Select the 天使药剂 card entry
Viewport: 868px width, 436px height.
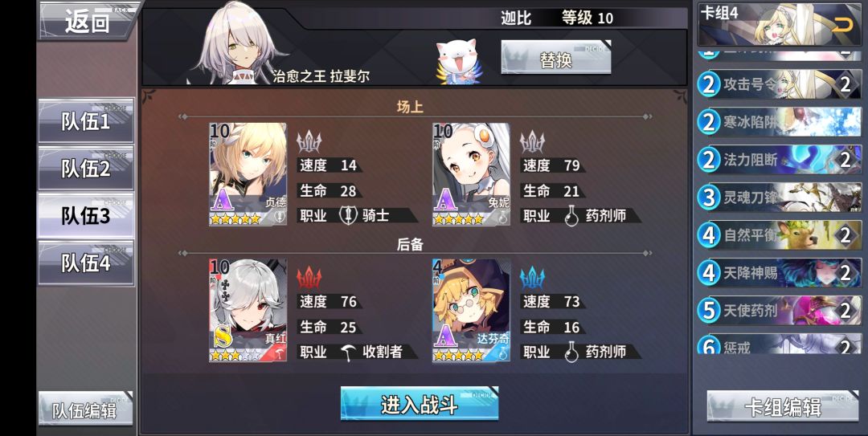[x=780, y=311]
